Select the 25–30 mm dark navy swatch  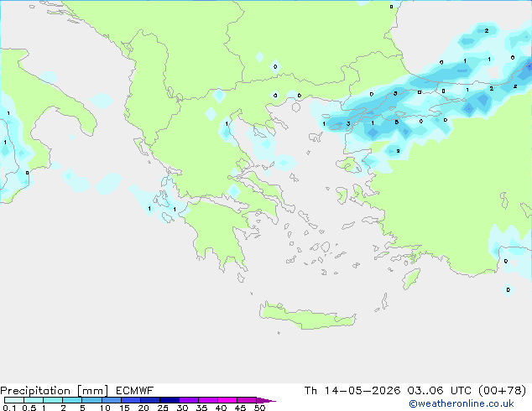[x=169, y=400]
